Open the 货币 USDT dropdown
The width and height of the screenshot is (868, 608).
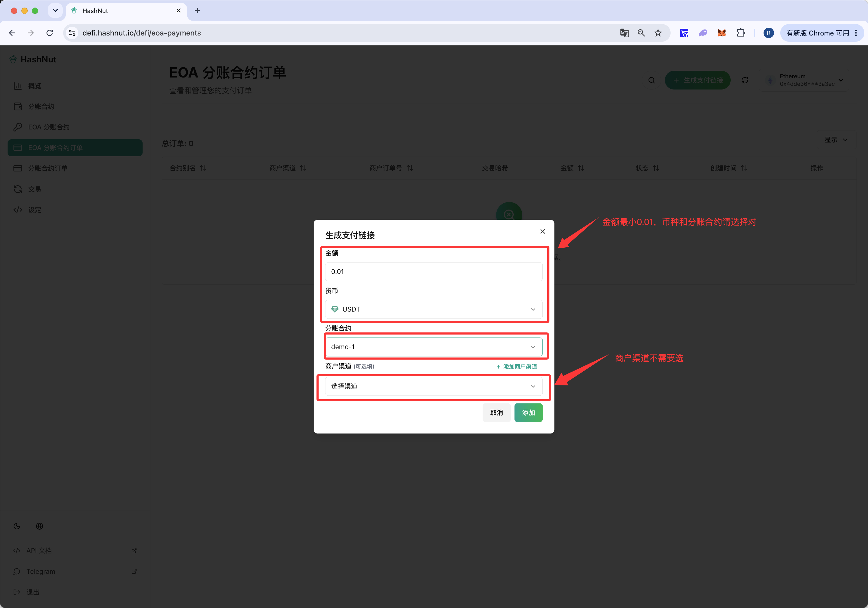(434, 309)
